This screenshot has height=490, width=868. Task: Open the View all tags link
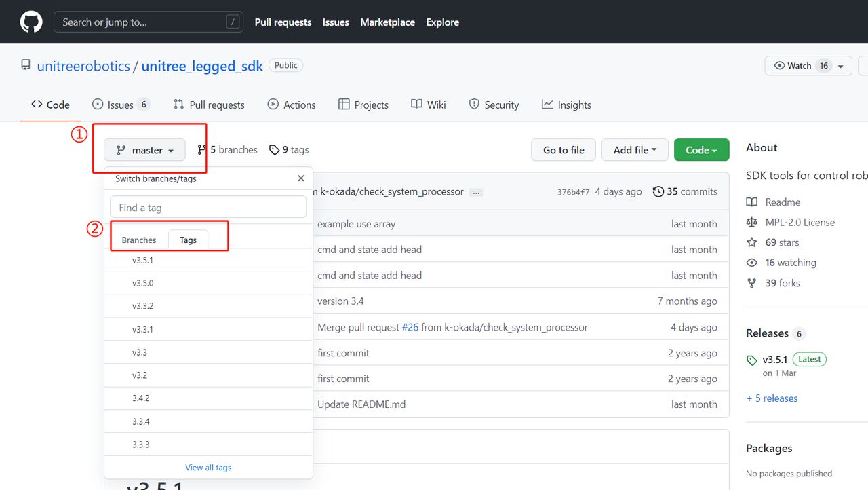click(x=208, y=468)
